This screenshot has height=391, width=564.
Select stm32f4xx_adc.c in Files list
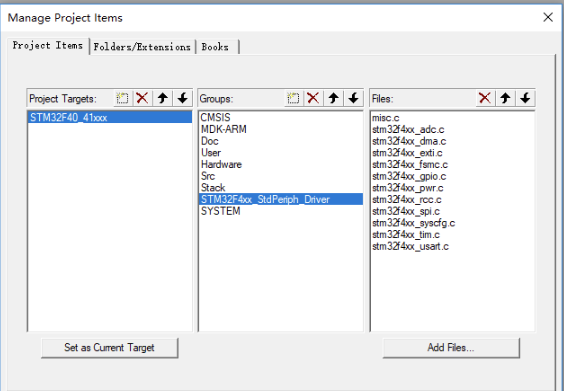point(452,129)
